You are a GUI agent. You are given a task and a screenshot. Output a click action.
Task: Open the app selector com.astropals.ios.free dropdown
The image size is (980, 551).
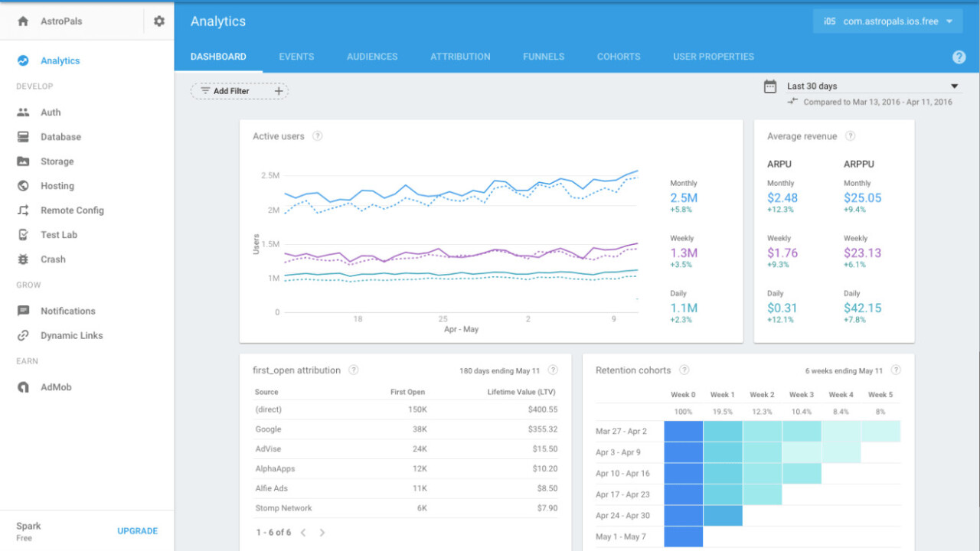coord(887,21)
